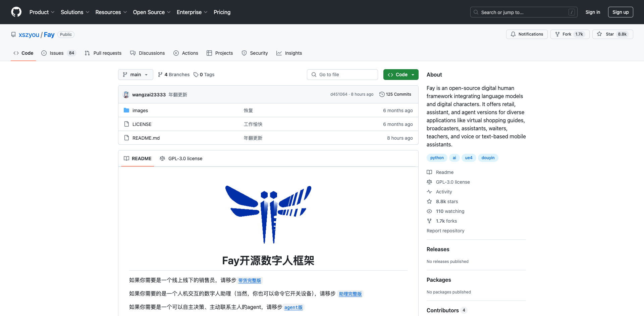This screenshot has height=316, width=644.
Task: Open the 带货完整版 link
Action: [250, 280]
